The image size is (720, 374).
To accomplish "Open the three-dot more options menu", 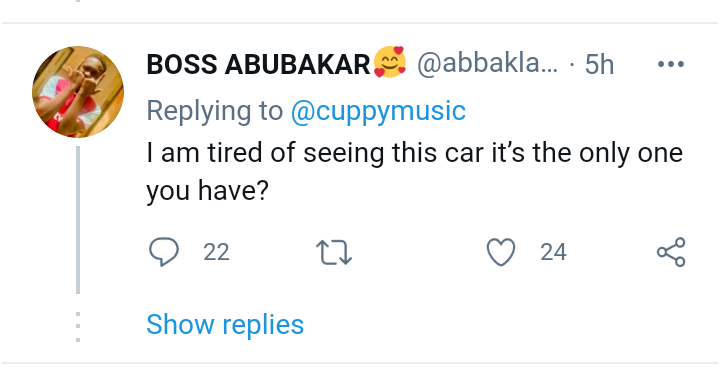I will [671, 64].
